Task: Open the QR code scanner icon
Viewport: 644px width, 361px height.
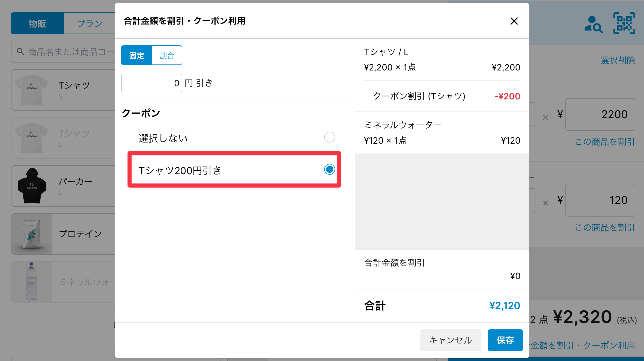Action: (624, 23)
